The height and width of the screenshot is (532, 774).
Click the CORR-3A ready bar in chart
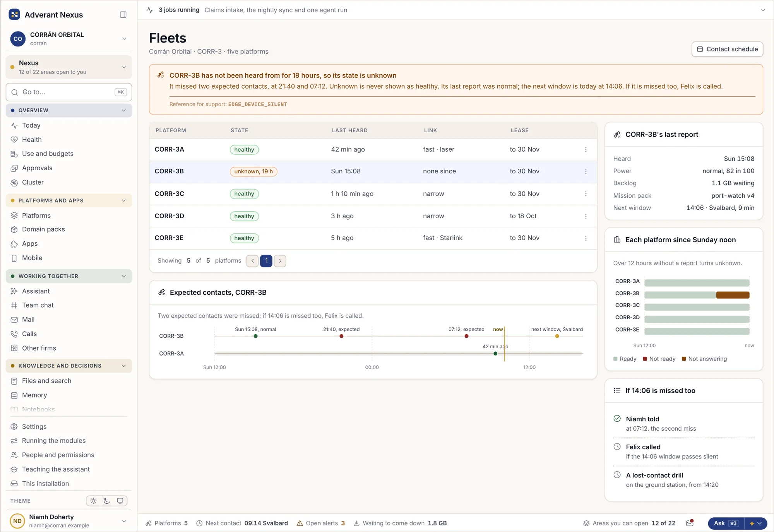(697, 283)
